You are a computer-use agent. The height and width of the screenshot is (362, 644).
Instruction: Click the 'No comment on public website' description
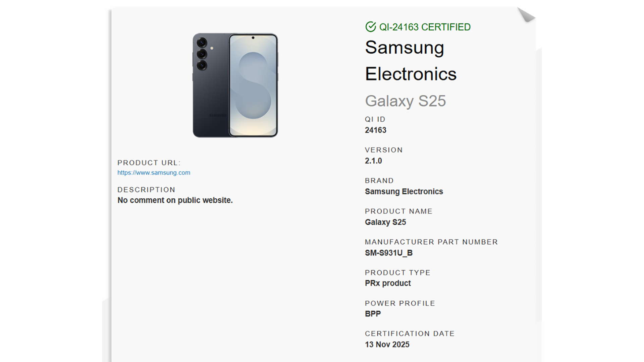click(175, 200)
